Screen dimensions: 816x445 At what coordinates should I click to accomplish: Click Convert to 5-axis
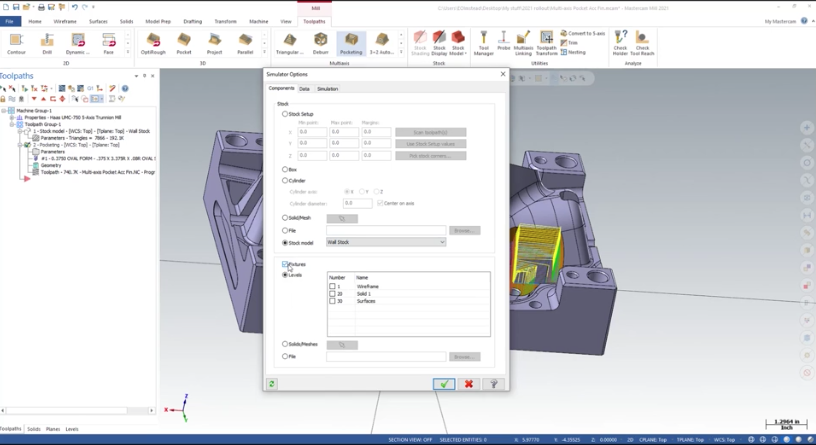(583, 33)
